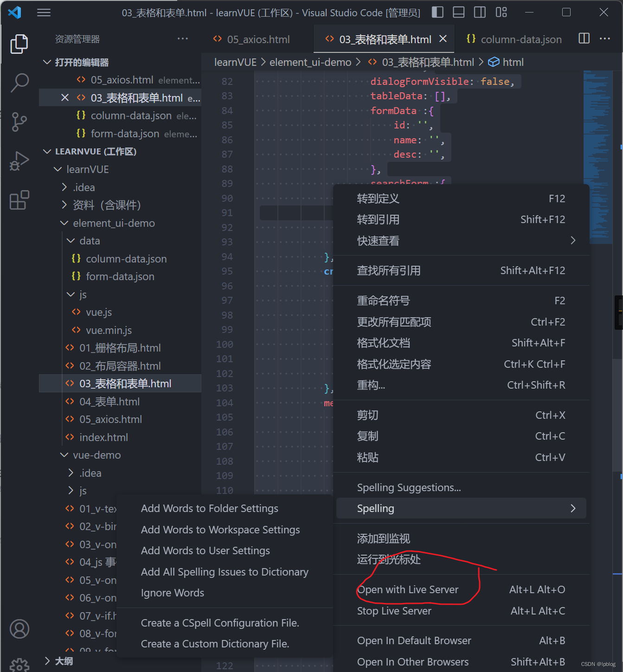Select Stop Live Server menu item

[x=461, y=611]
